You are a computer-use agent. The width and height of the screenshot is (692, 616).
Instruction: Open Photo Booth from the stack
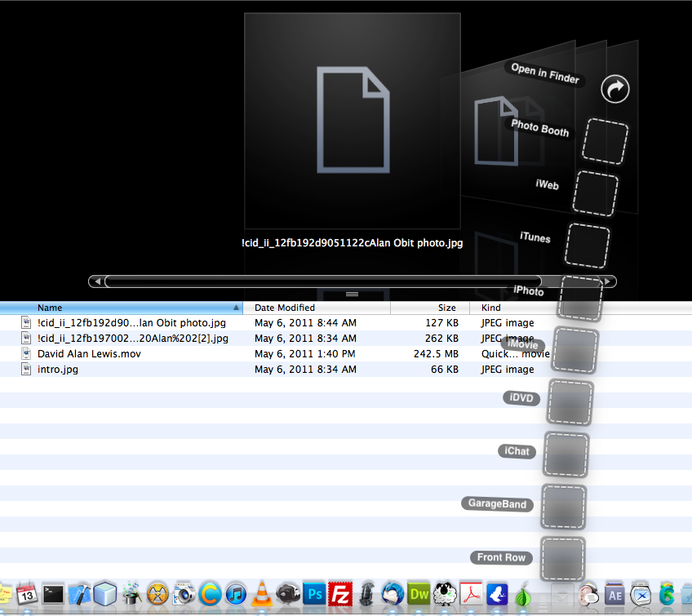point(605,141)
